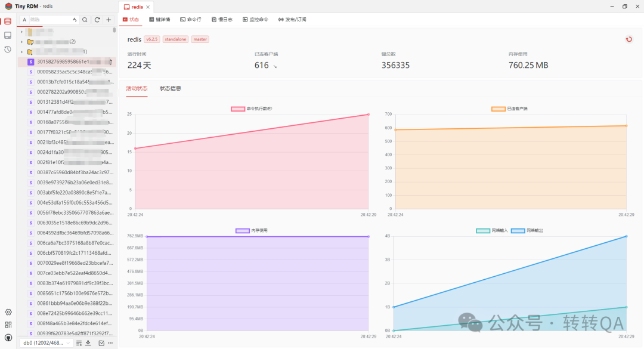Switch to the 键详情 tab

pyautogui.click(x=159, y=20)
